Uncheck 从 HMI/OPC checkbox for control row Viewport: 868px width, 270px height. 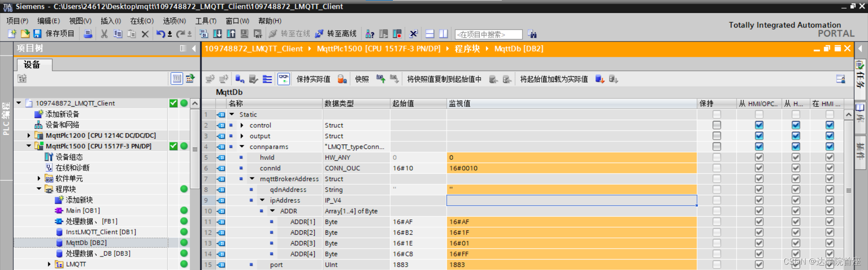759,125
